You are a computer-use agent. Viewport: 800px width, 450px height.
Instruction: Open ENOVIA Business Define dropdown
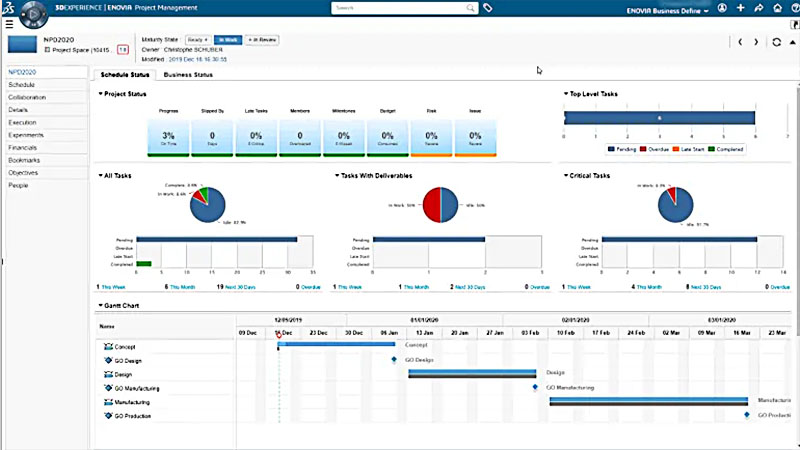tap(667, 11)
